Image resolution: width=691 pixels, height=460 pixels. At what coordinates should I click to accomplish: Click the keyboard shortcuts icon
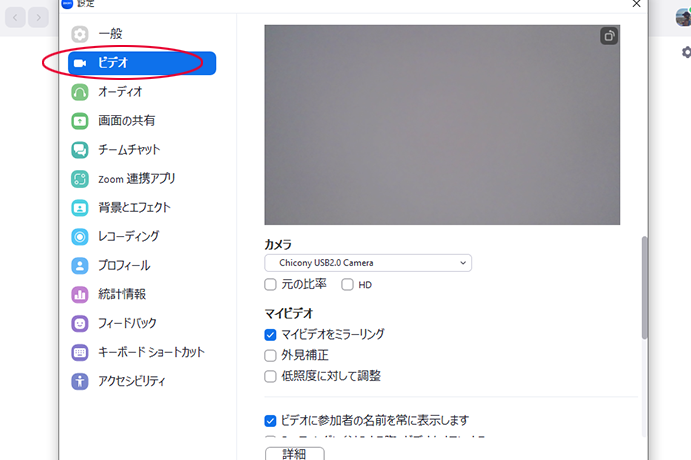[80, 352]
